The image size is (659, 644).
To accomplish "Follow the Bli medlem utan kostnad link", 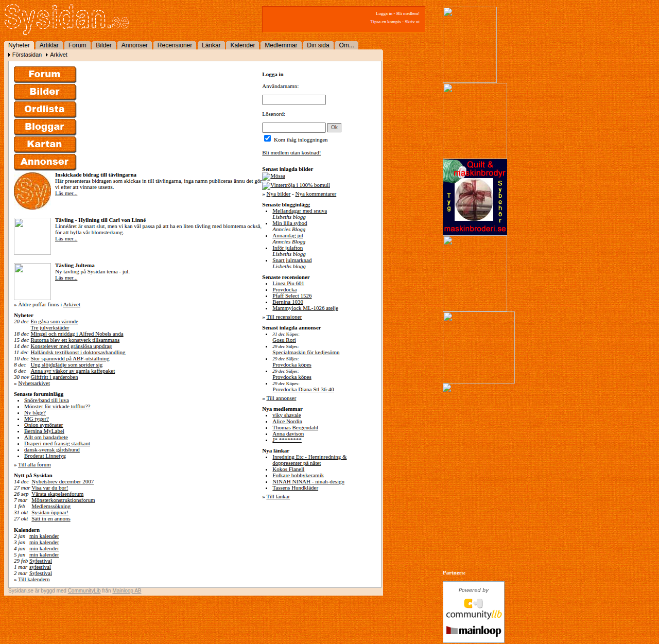I will (x=291, y=153).
